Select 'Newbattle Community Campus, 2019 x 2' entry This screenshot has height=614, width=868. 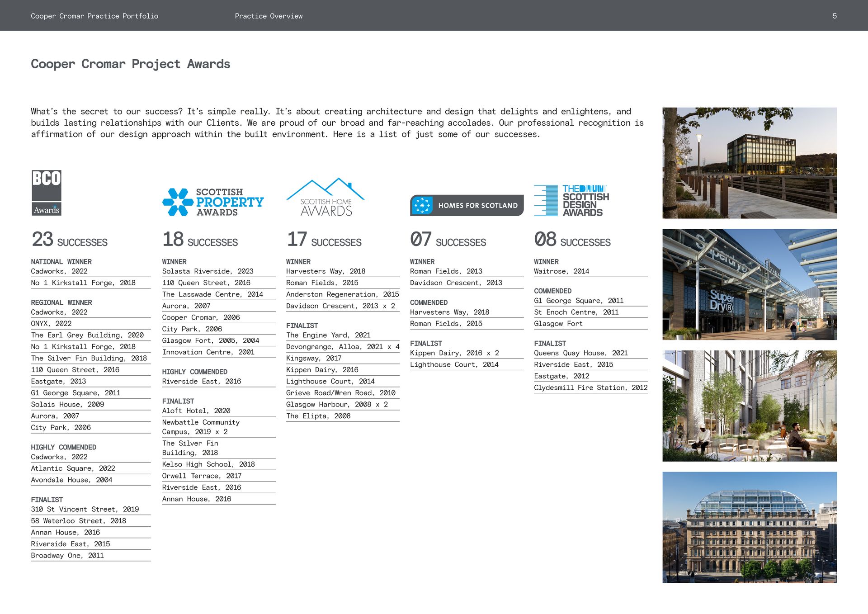(x=201, y=427)
